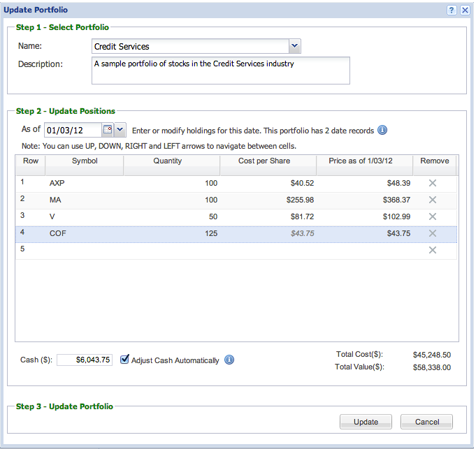Remove empty row 5
Viewport: 476px width, 449px height.
click(x=433, y=250)
